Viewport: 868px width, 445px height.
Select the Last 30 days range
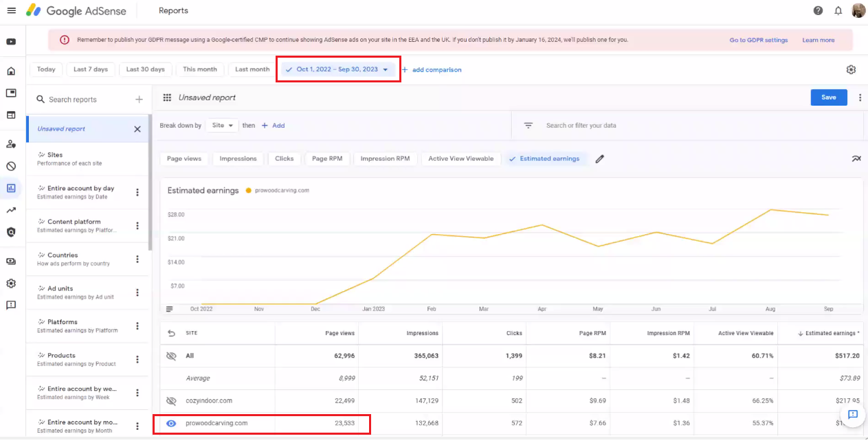(x=145, y=69)
